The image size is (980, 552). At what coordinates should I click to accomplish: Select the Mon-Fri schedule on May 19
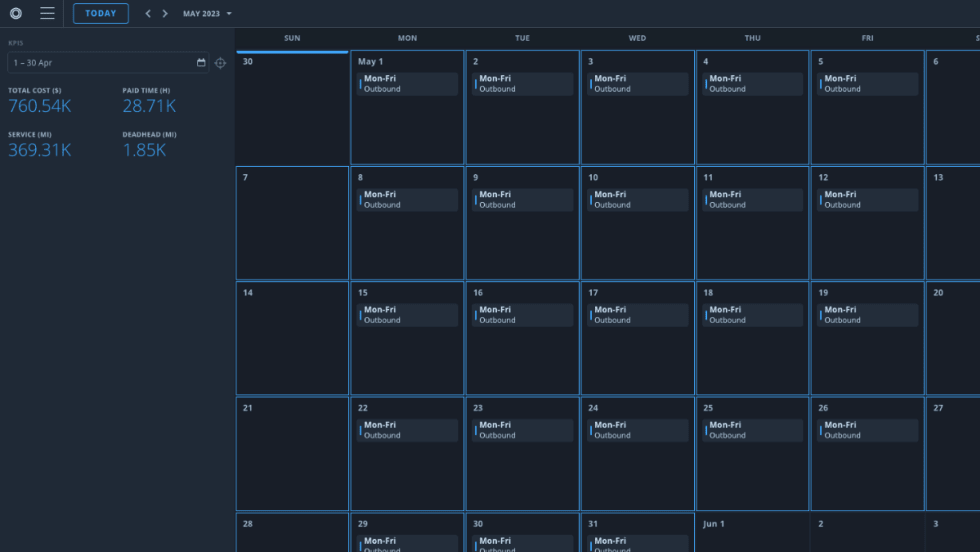[867, 315]
